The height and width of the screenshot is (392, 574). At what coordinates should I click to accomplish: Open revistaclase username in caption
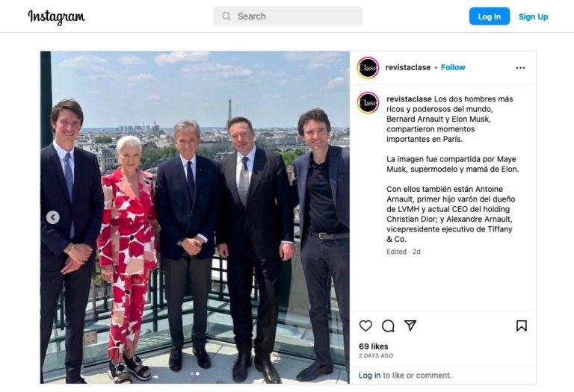(409, 99)
